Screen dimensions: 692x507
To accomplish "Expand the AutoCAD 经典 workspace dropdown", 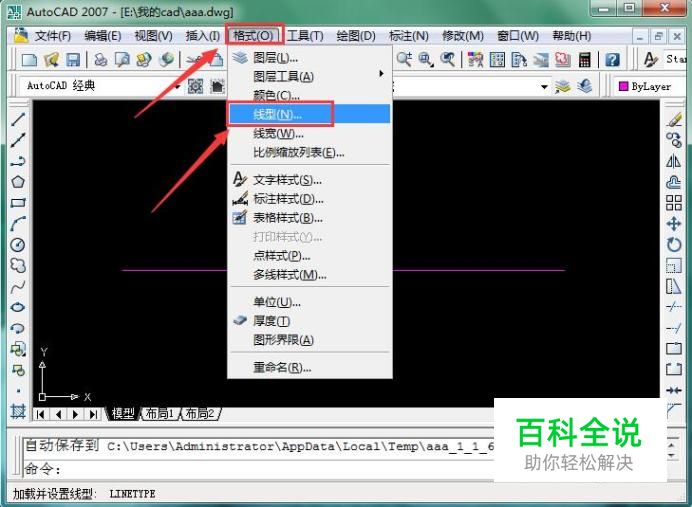I will pyautogui.click(x=177, y=86).
